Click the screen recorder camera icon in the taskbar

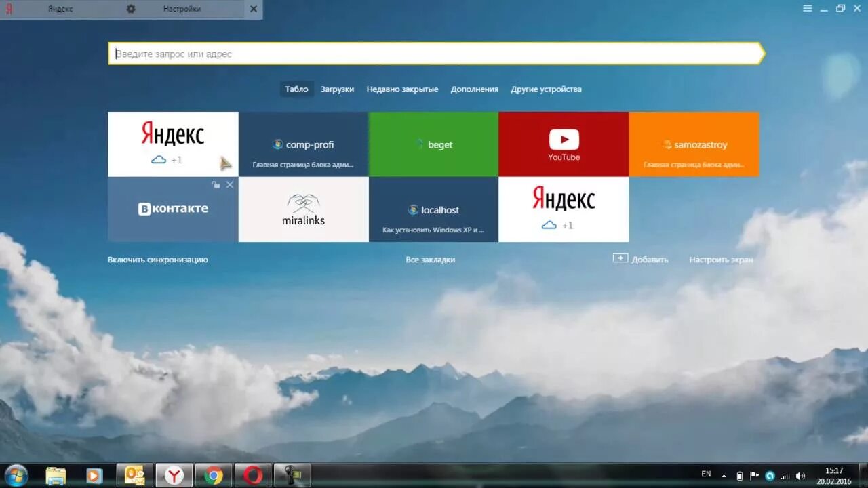pos(292,475)
